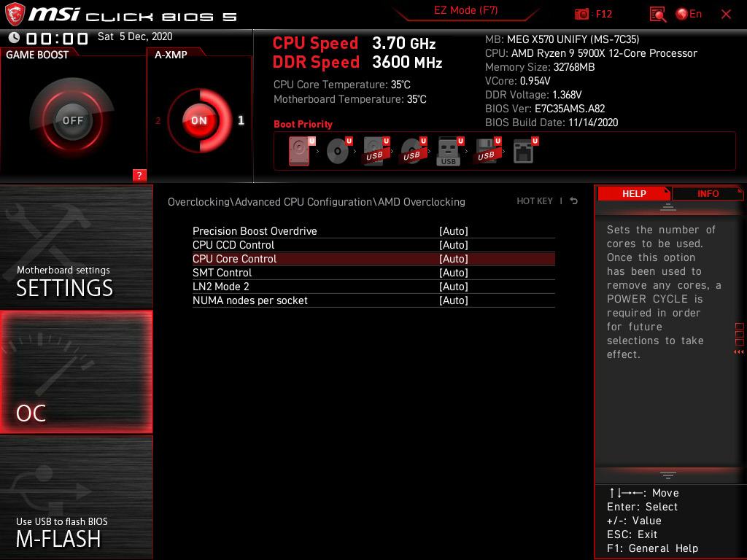Change the CPU Core Control [Auto] value

pos(454,259)
